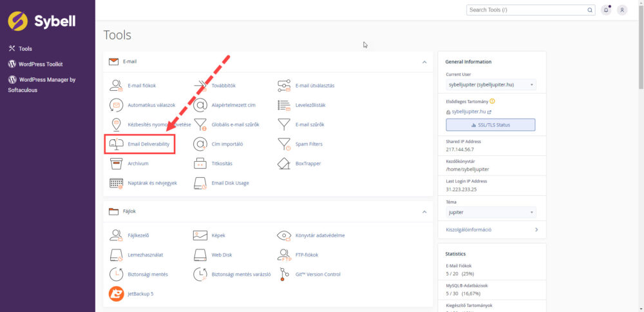
Task: Click the Sybell logo
Action: tap(41, 21)
